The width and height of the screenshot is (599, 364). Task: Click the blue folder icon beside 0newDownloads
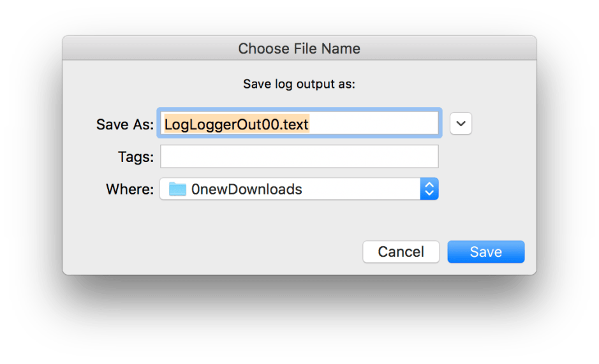click(x=177, y=189)
